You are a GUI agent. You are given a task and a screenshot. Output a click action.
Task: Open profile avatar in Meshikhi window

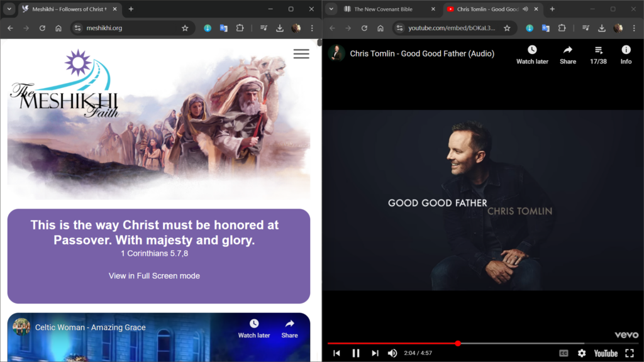tap(296, 28)
